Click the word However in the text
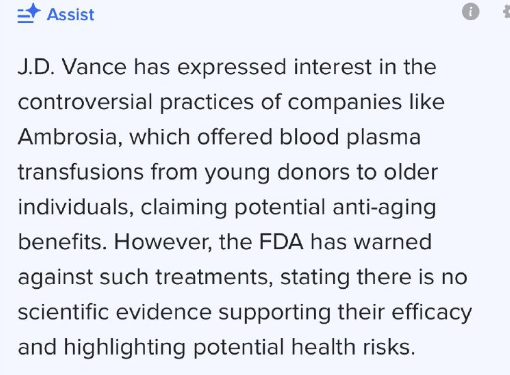 [163, 242]
